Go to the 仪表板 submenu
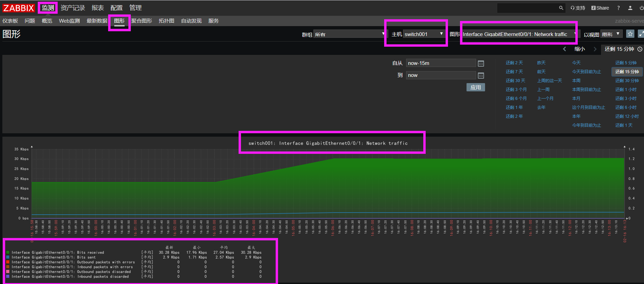Viewport: 644px width, 284px height. tap(10, 21)
